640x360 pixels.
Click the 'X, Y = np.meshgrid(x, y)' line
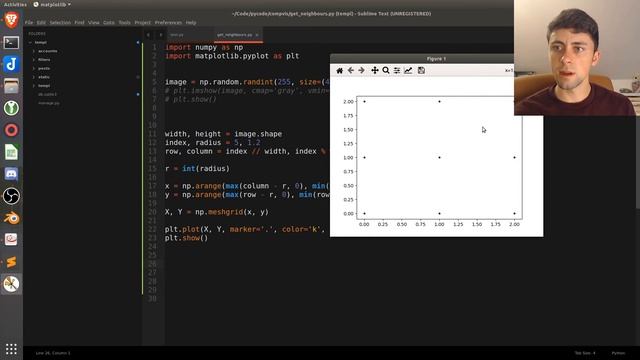(x=216, y=212)
